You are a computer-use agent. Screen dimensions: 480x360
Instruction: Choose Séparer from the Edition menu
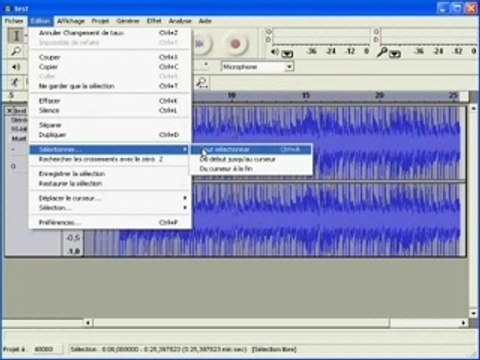click(x=110, y=125)
